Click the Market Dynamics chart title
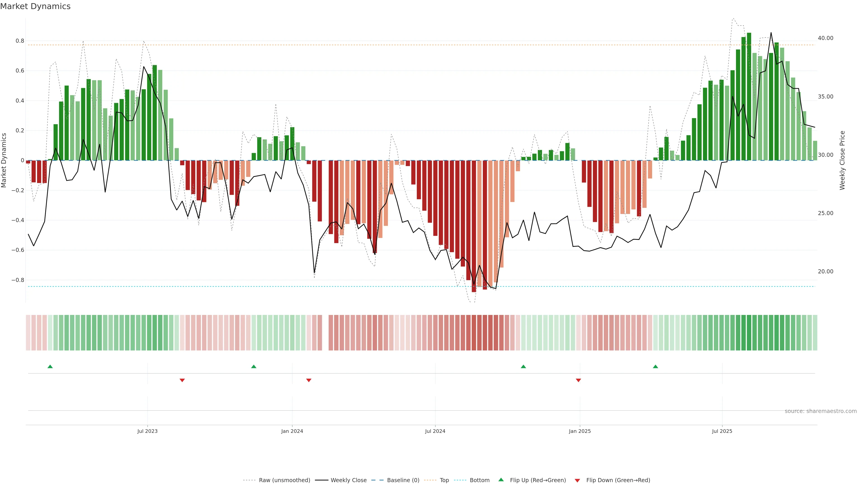The image size is (868, 488). [35, 6]
